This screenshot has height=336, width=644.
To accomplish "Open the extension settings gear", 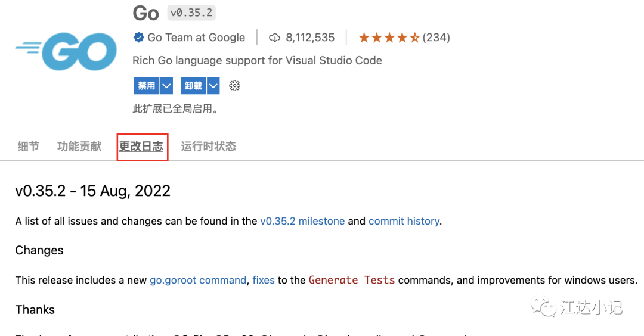I will click(234, 86).
